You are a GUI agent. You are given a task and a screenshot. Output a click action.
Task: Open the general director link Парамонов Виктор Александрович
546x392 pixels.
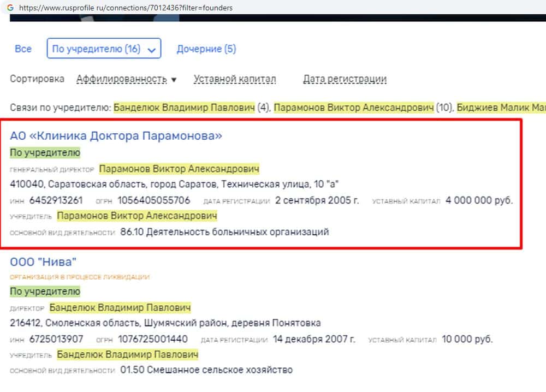179,169
